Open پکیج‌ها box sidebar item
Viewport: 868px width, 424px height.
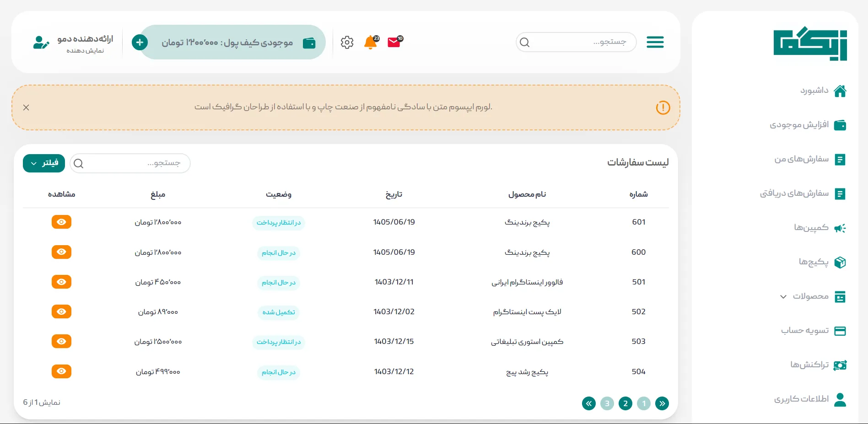(822, 262)
